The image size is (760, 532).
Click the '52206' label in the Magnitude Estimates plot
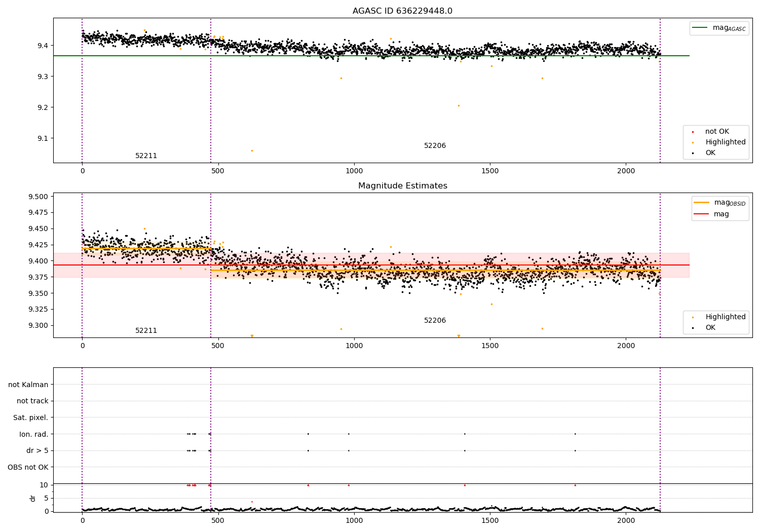click(435, 321)
